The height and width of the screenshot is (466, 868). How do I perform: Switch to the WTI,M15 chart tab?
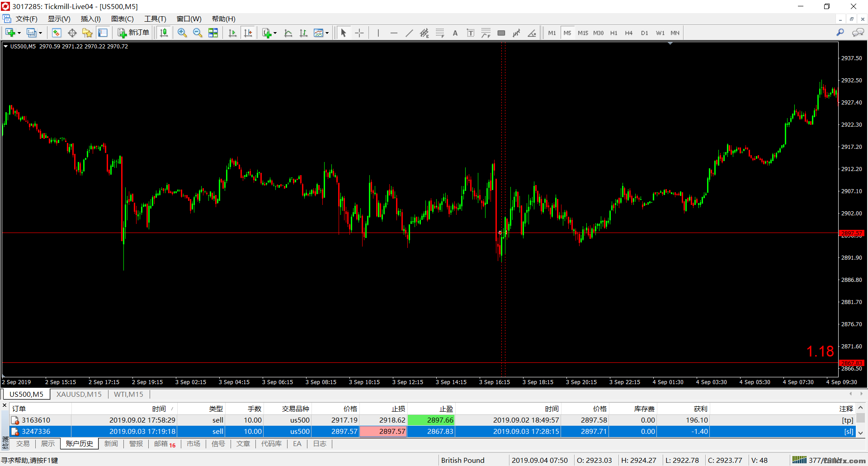[x=128, y=394]
